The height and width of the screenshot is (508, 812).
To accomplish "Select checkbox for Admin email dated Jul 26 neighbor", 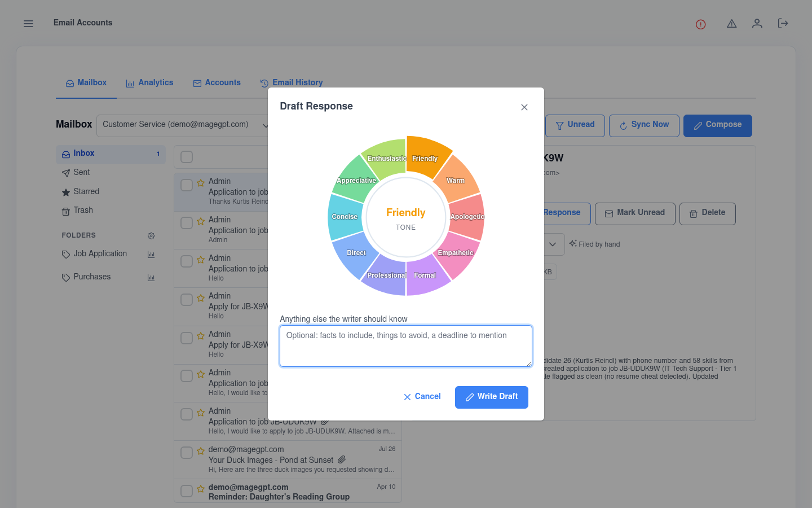I will tap(187, 414).
